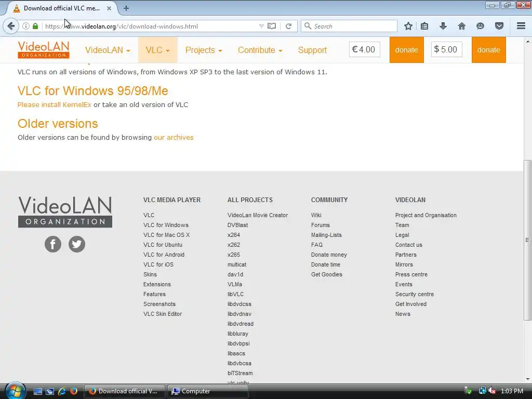This screenshot has width=532, height=399.
Task: Expand the Projects navigation dropdown
Action: pos(204,50)
